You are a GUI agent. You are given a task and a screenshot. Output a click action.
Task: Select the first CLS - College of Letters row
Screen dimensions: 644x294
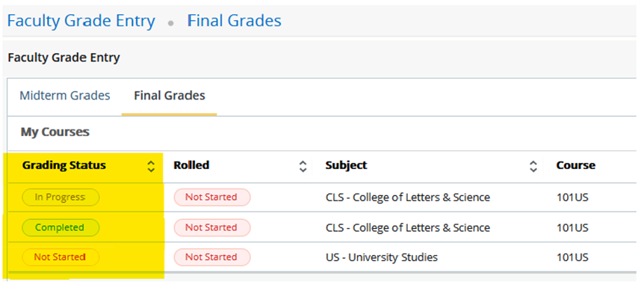[322, 197]
